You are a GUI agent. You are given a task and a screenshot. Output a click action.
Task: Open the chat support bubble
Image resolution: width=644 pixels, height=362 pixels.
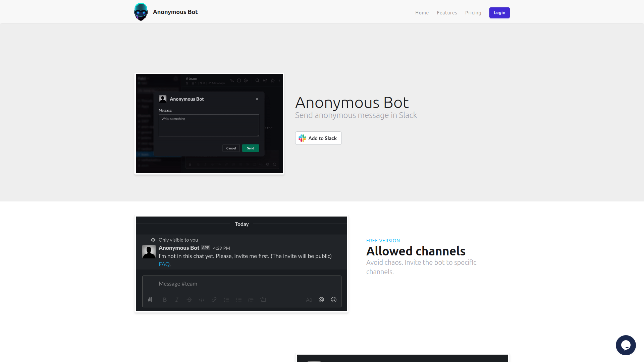626,345
